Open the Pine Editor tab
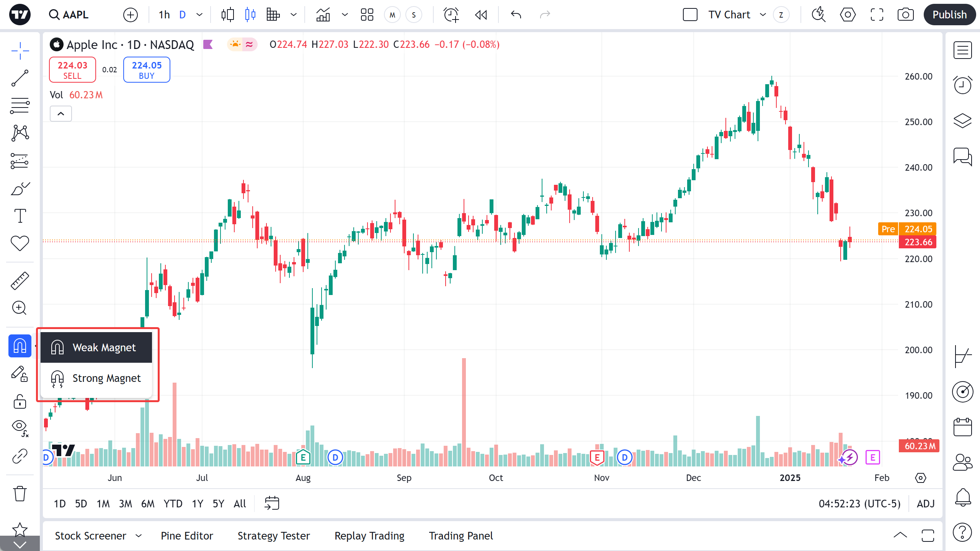 187,536
